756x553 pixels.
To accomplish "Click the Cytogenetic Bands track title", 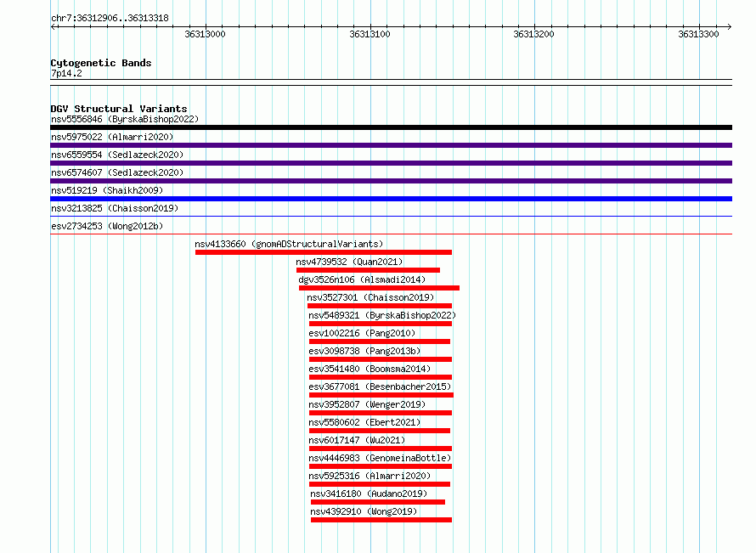I will [101, 63].
